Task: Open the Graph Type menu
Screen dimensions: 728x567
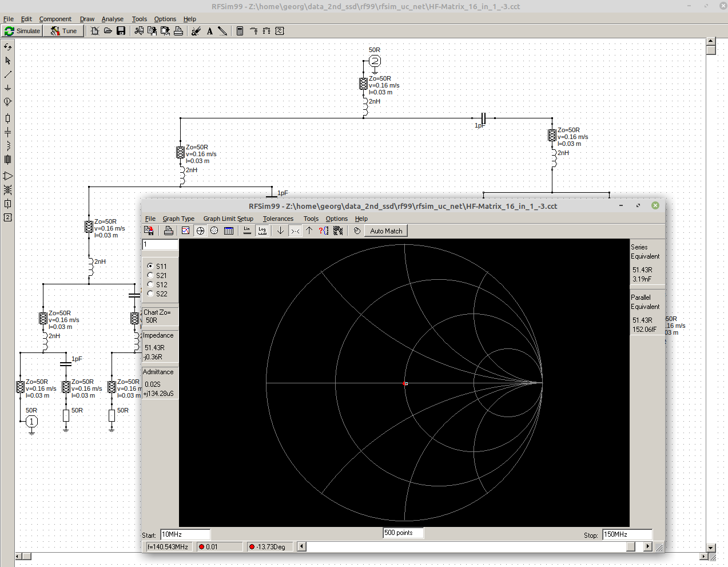Action: (178, 219)
